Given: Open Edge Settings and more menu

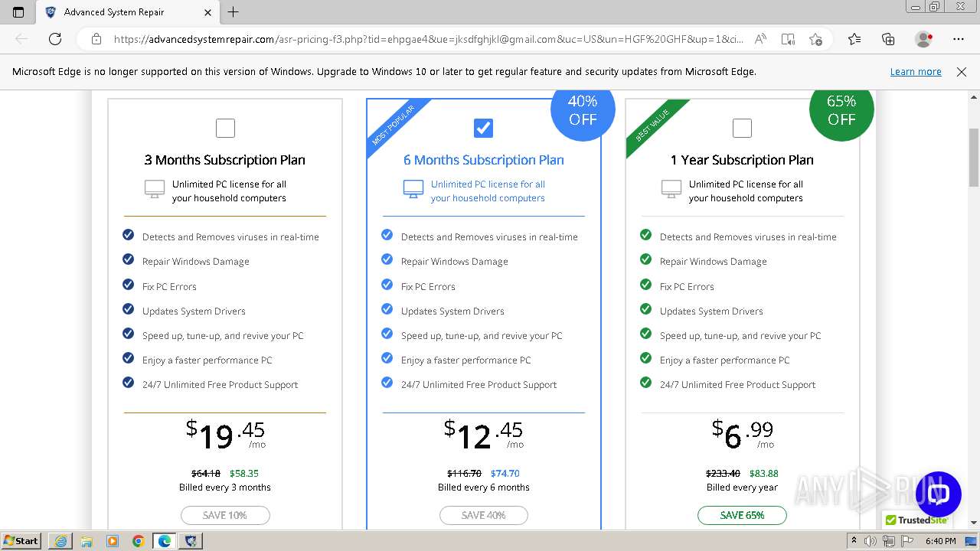Looking at the screenshot, I should (x=959, y=39).
